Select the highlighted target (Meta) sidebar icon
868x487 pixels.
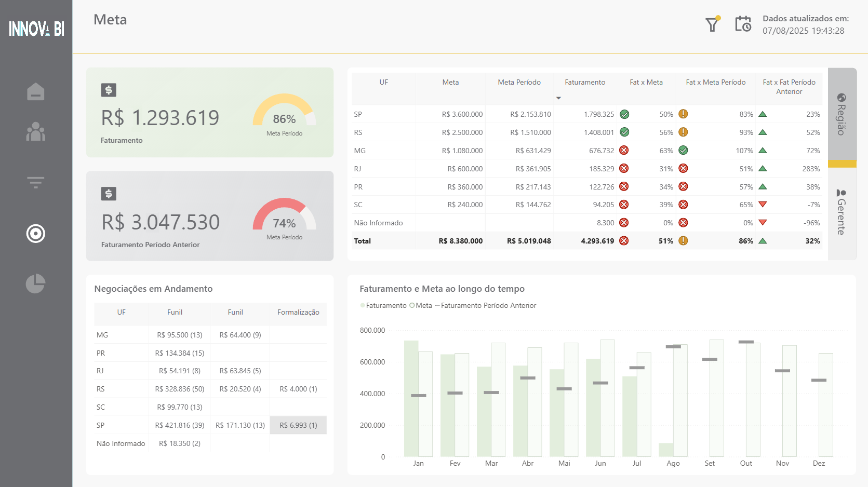tap(35, 234)
